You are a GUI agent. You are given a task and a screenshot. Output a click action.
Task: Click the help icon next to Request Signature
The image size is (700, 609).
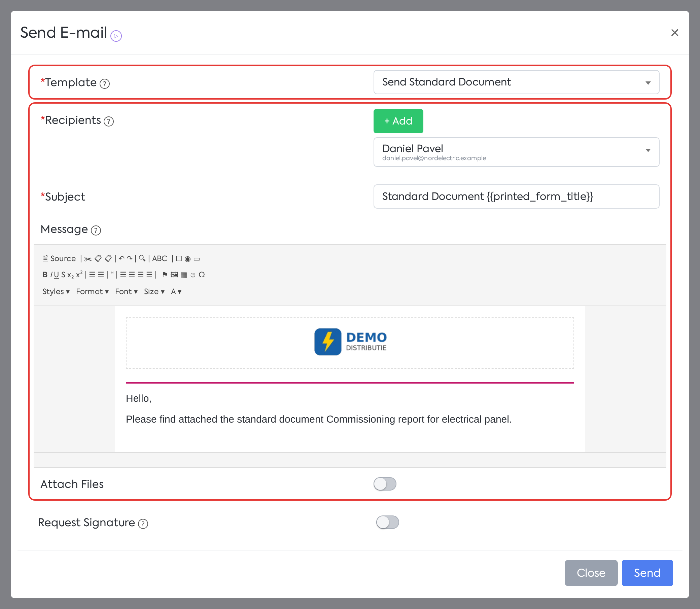(x=143, y=524)
